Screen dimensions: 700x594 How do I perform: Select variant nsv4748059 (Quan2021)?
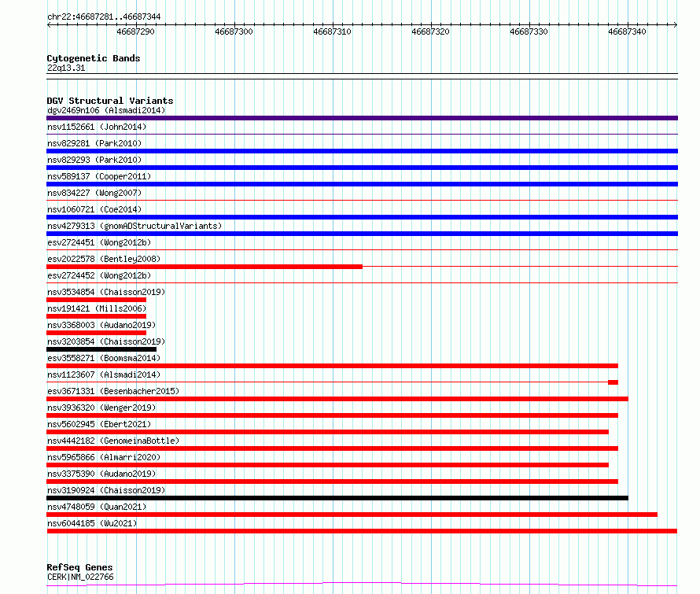[97, 507]
